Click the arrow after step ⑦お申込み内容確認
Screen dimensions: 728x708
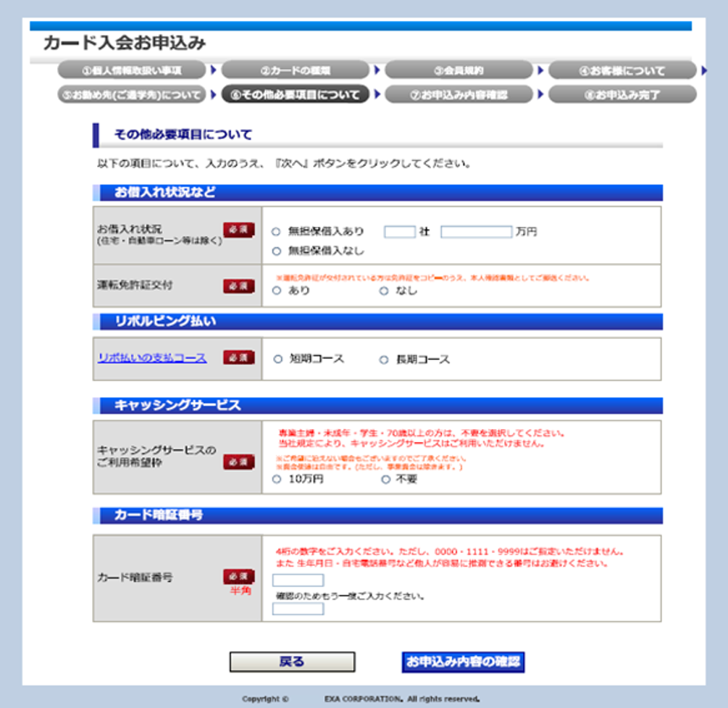click(540, 94)
